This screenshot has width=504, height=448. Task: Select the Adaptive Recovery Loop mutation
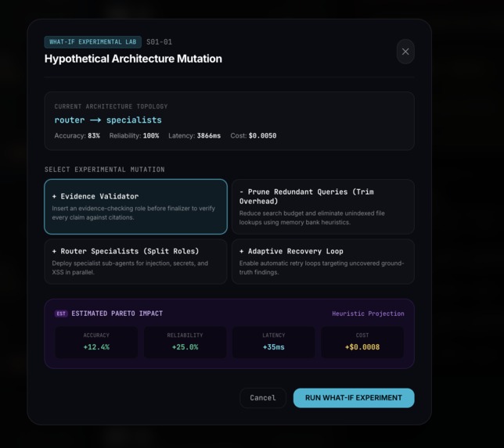coord(322,261)
